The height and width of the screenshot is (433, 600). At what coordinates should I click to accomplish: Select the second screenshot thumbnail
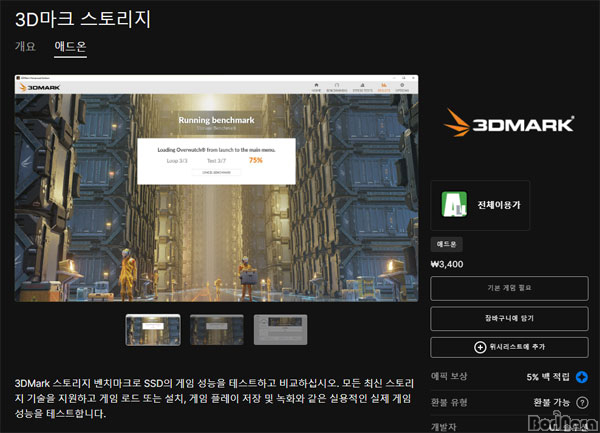point(217,330)
